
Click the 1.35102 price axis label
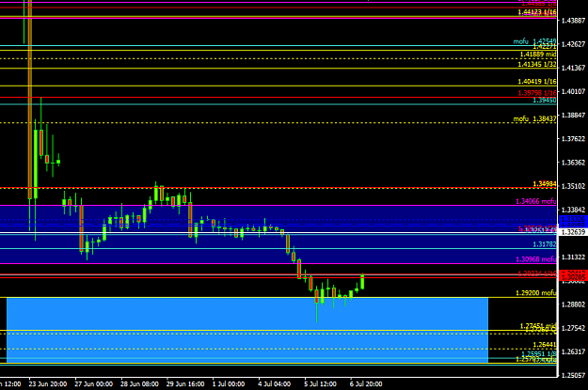click(573, 186)
